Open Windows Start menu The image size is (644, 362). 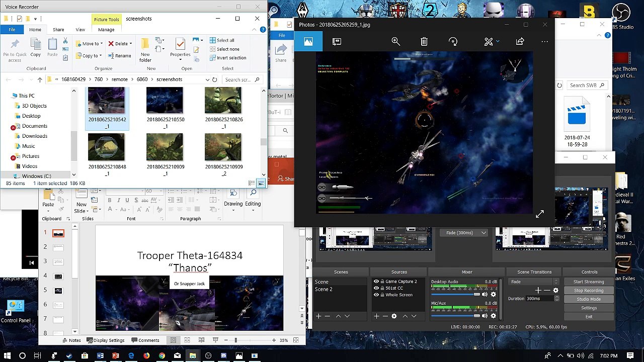(7, 356)
